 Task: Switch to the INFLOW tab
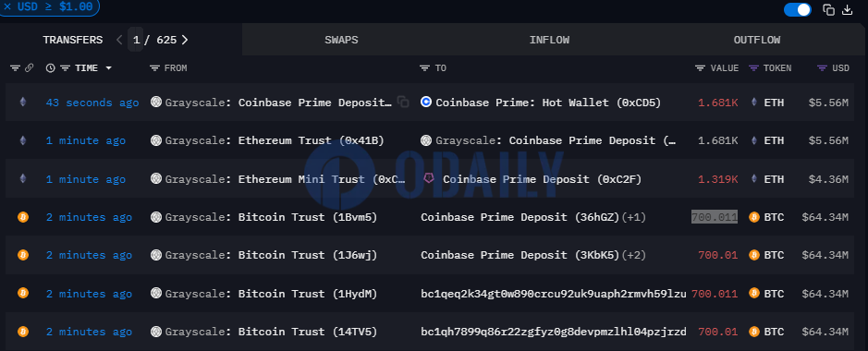[549, 40]
